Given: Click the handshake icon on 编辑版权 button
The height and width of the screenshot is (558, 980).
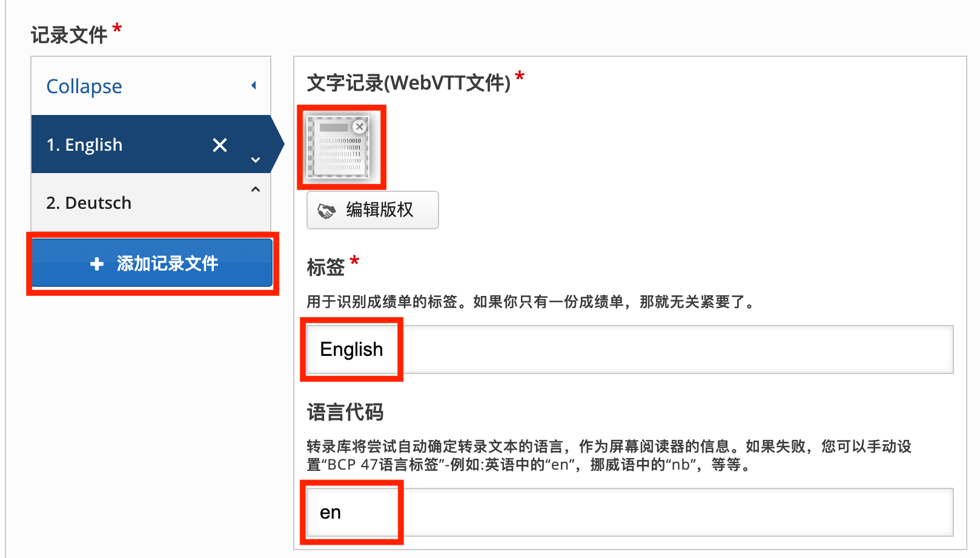Looking at the screenshot, I should pyautogui.click(x=328, y=210).
